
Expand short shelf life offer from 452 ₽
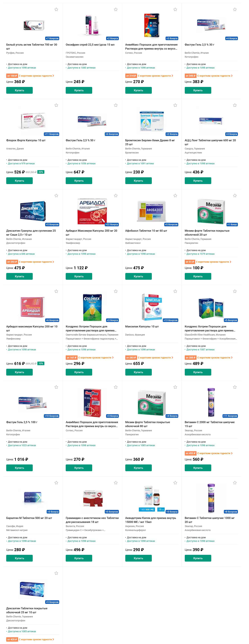(208, 453)
